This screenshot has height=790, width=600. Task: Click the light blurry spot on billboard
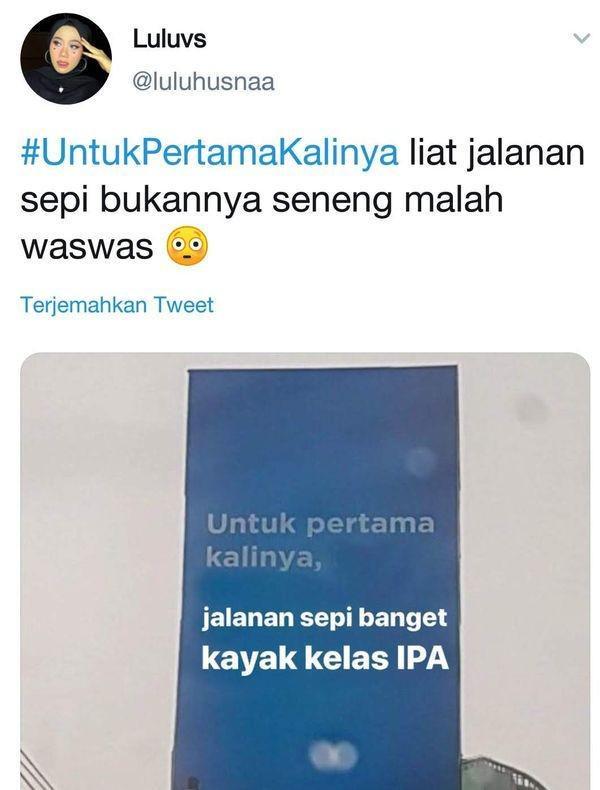point(420,462)
